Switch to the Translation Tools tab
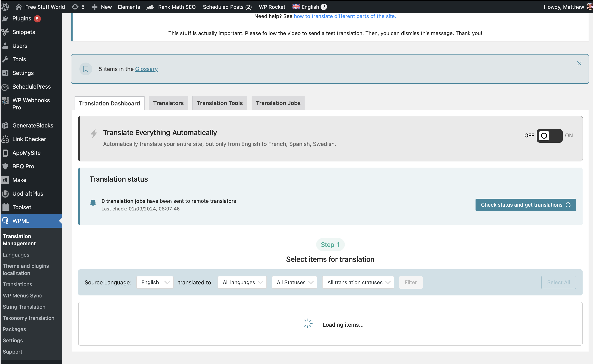593x364 pixels. point(220,103)
